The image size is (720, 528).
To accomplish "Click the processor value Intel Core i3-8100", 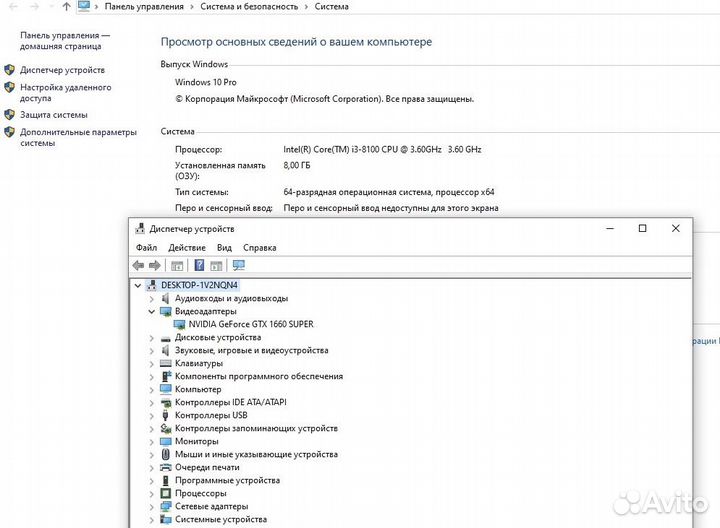I will 382,149.
